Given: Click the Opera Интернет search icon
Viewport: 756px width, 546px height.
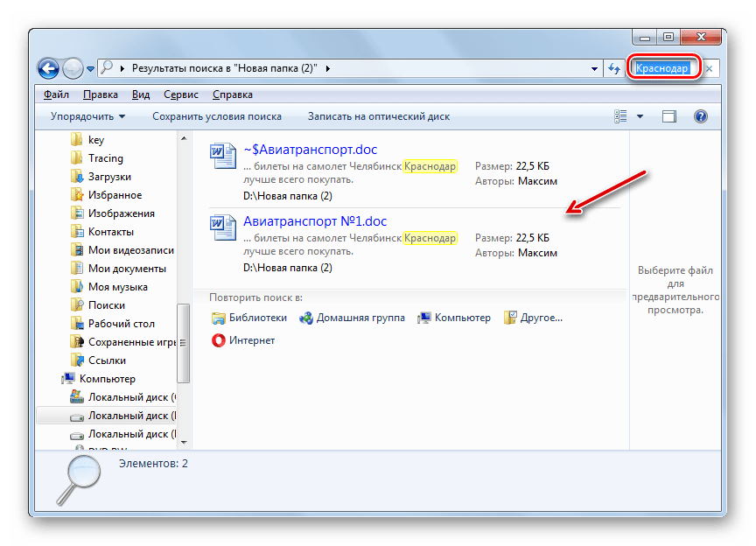Looking at the screenshot, I should 219,340.
